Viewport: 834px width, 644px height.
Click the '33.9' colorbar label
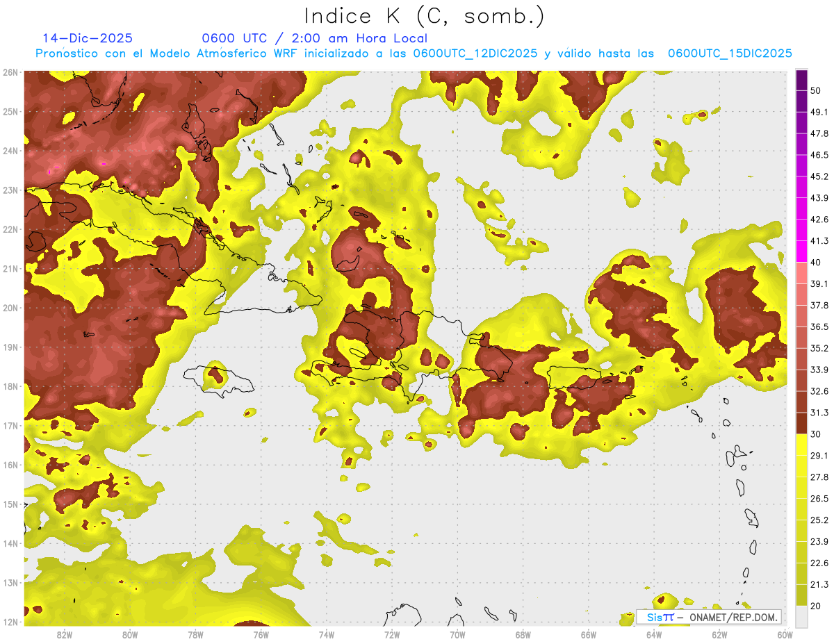coord(819,370)
